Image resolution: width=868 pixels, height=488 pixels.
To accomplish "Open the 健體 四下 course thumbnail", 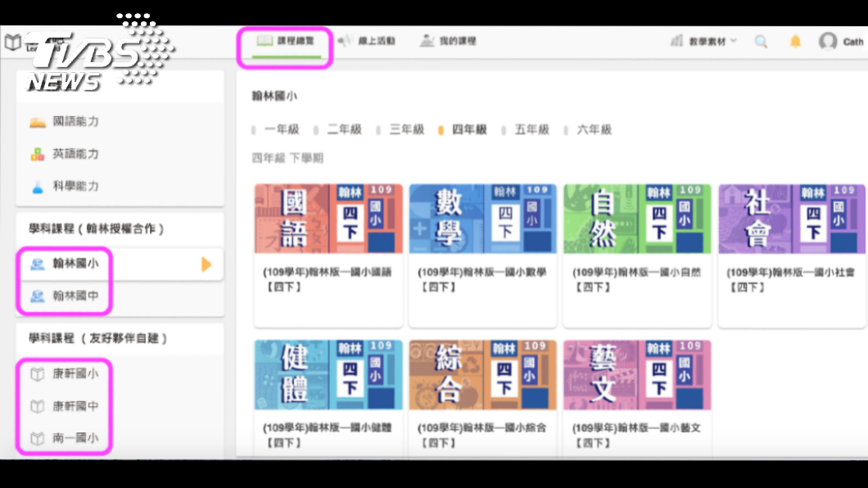I will click(x=328, y=374).
